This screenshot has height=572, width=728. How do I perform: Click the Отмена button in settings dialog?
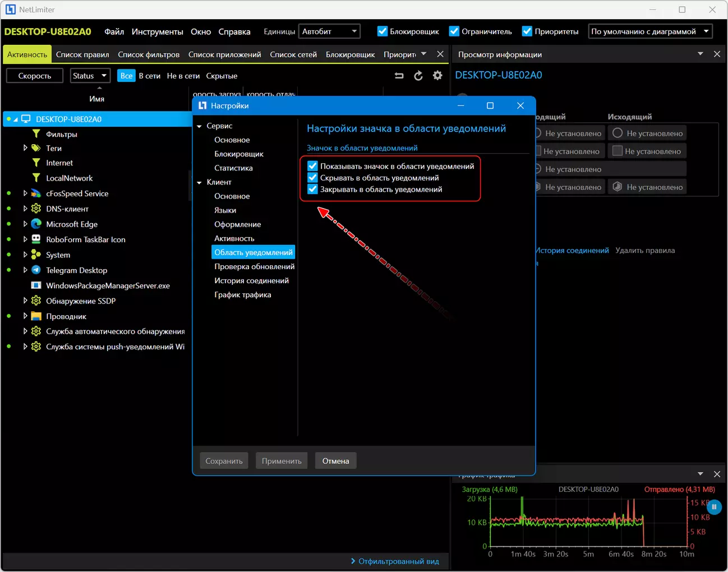pyautogui.click(x=335, y=461)
